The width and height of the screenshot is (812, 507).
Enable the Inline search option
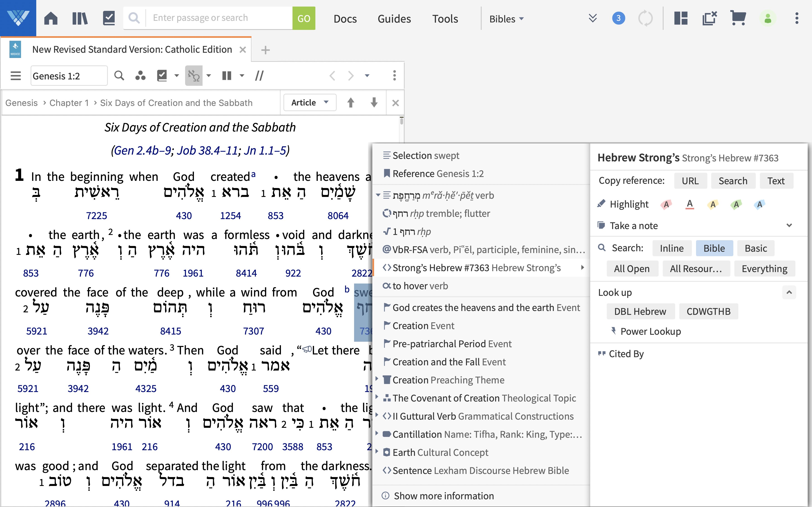click(x=671, y=248)
